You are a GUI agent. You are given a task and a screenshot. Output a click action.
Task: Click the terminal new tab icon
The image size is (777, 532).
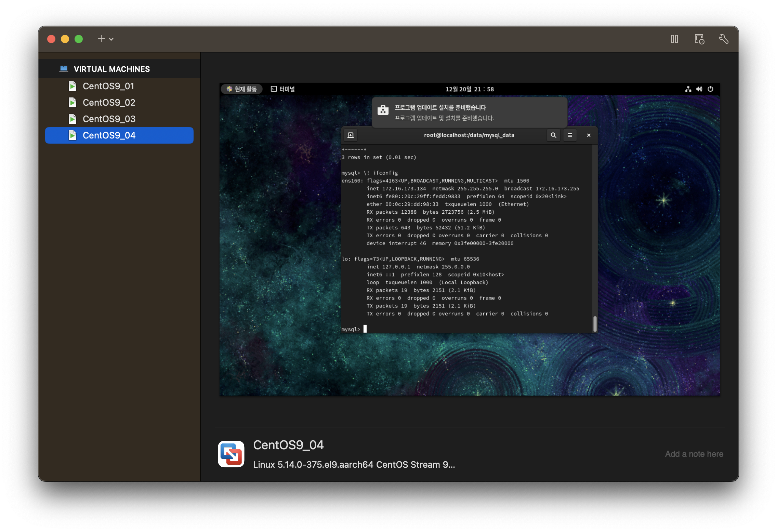pos(351,135)
